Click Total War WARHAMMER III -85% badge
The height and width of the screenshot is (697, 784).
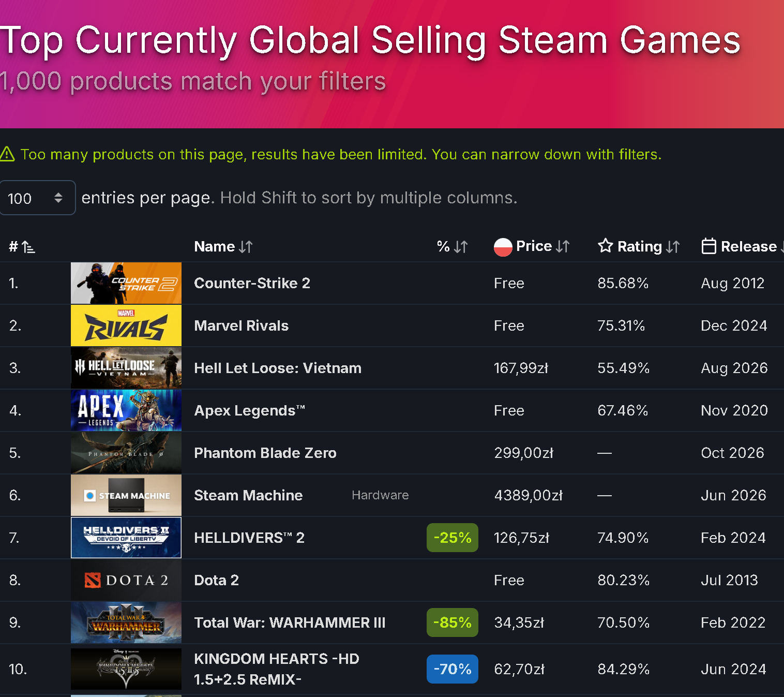[453, 622]
